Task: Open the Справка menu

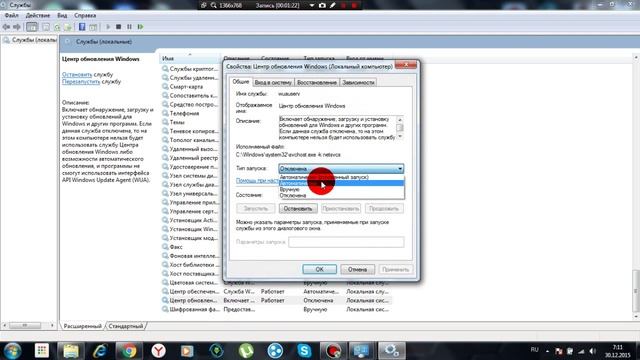Action: (x=85, y=16)
